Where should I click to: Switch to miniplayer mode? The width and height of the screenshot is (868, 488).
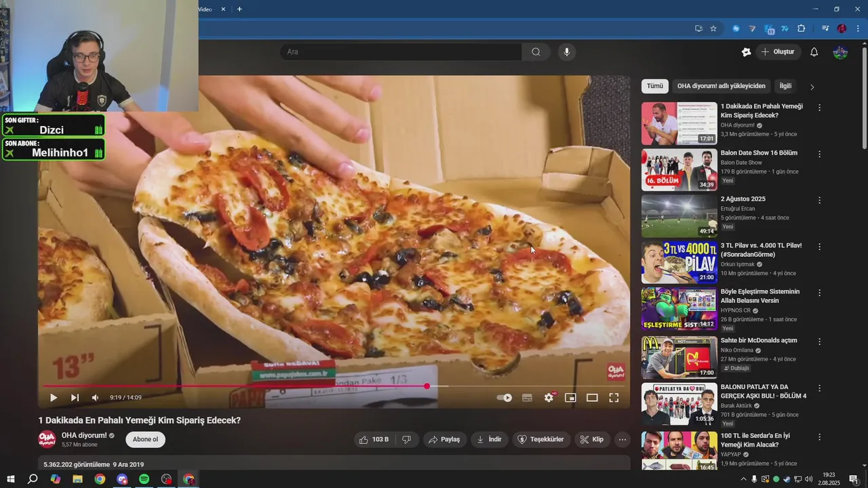tap(570, 398)
